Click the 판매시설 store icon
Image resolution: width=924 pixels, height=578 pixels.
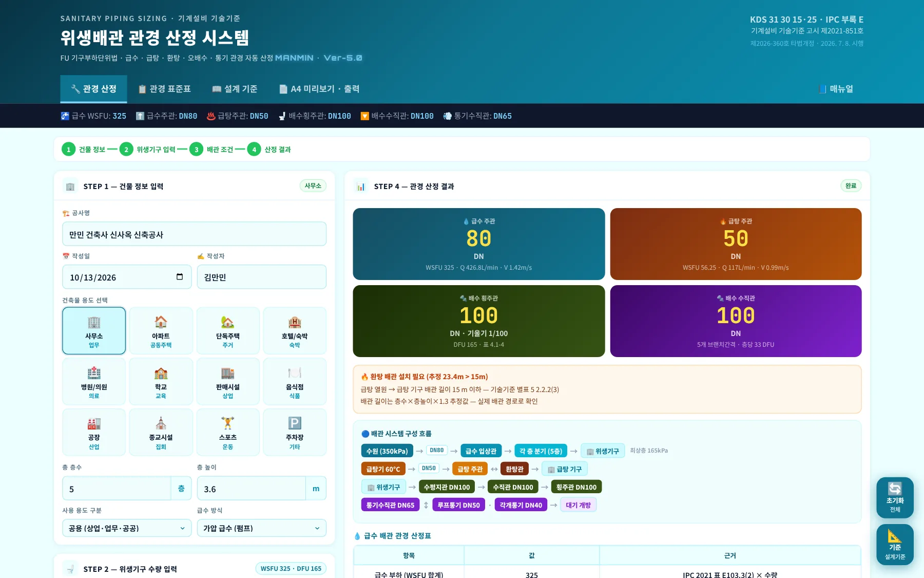[x=228, y=373]
